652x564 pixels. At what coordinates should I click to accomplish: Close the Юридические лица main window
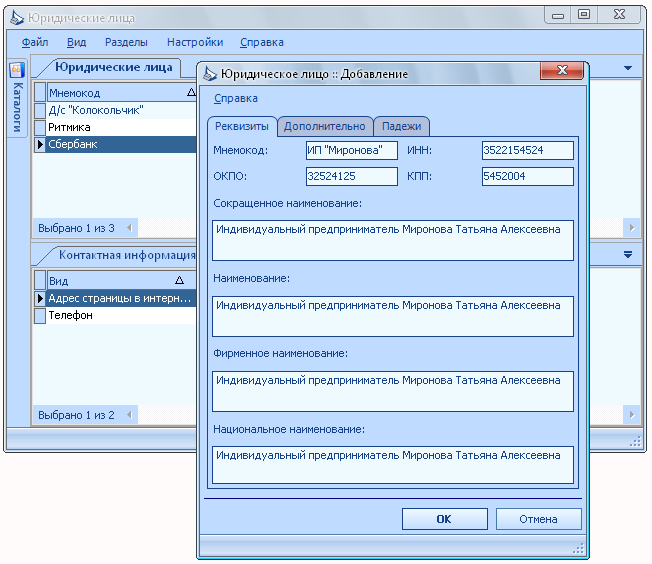click(619, 15)
